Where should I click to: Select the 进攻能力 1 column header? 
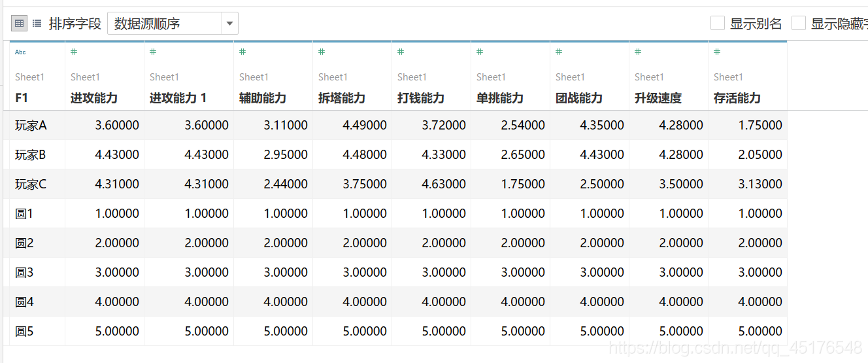click(178, 98)
